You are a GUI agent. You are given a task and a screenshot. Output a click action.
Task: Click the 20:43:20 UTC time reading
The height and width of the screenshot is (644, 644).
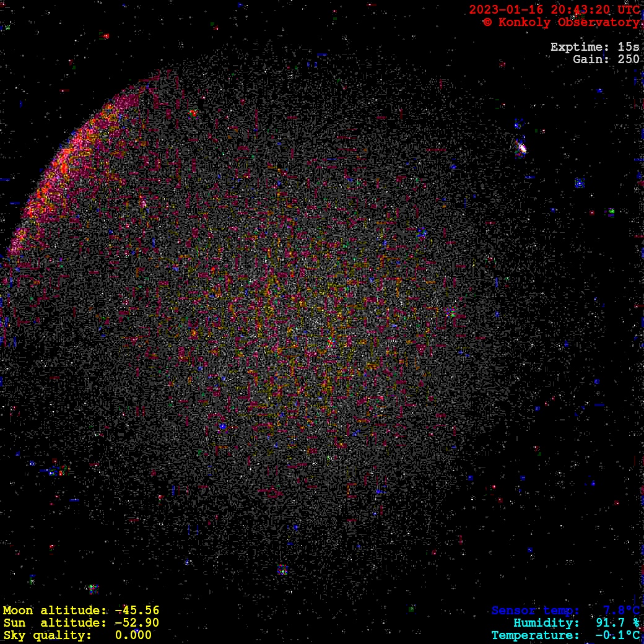point(596,10)
